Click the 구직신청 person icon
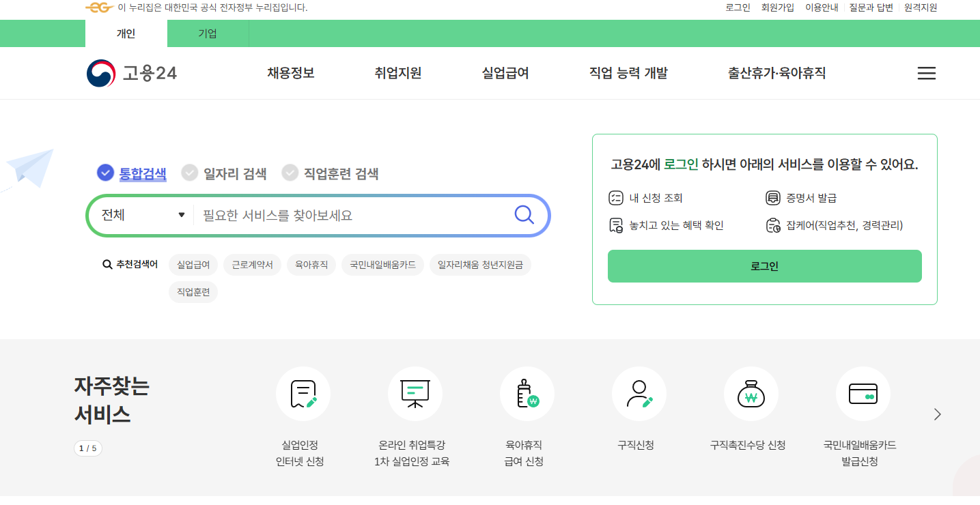 click(x=639, y=394)
